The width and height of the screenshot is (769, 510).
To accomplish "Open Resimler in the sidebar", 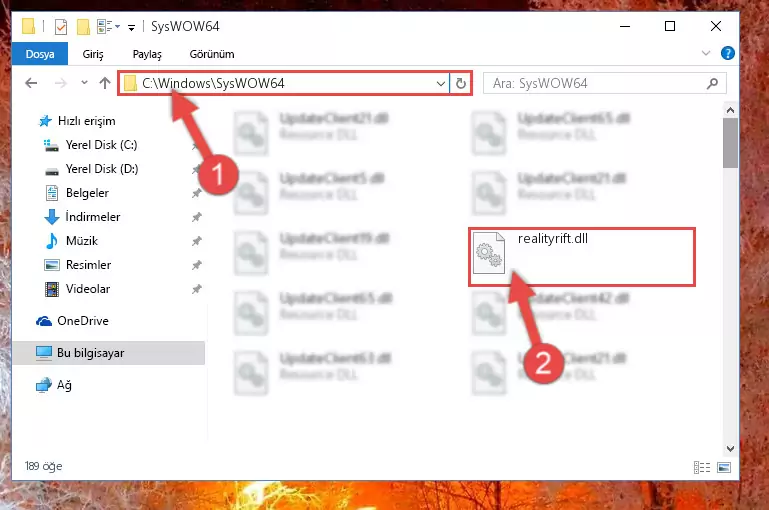I will coord(88,265).
